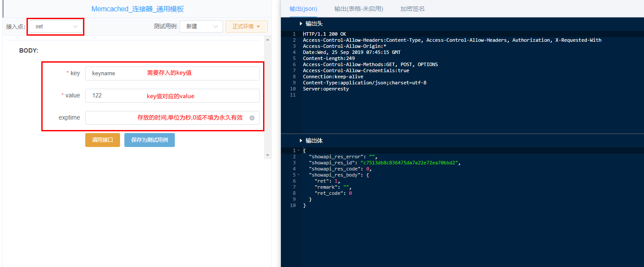Click the 调用接口 button
The width and height of the screenshot is (644, 267).
[103, 140]
